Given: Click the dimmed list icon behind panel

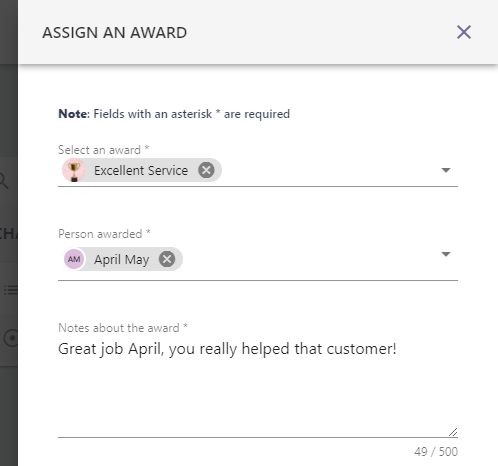Looking at the screenshot, I should (x=11, y=290).
